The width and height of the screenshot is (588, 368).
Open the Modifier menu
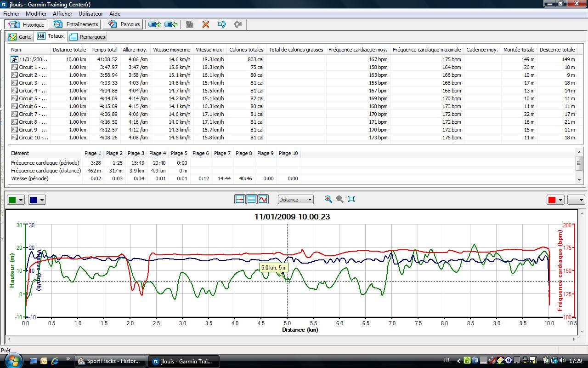(36, 14)
